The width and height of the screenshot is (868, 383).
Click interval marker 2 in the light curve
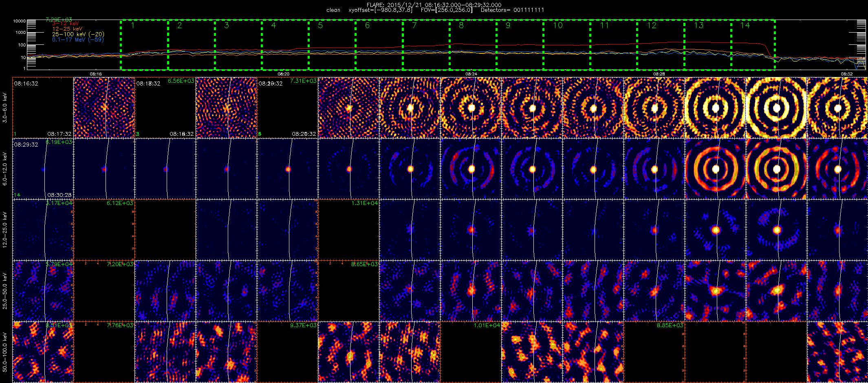pyautogui.click(x=180, y=25)
